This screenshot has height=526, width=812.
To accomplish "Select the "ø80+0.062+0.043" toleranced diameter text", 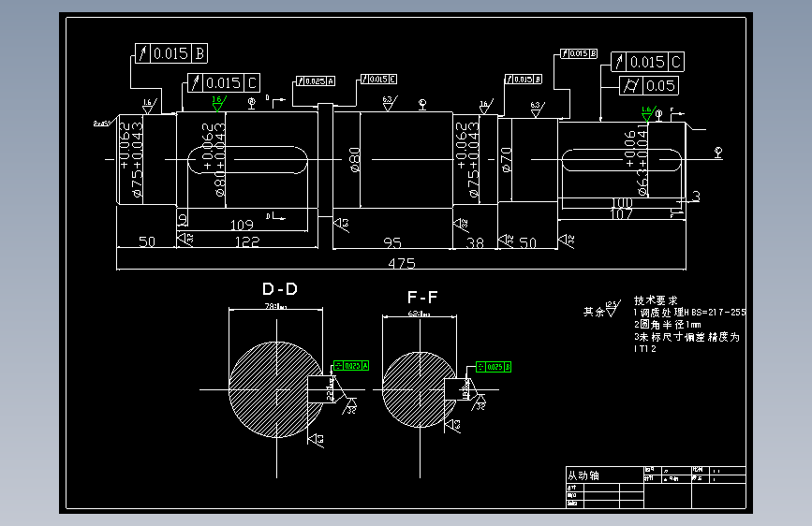I will pyautogui.click(x=214, y=160).
